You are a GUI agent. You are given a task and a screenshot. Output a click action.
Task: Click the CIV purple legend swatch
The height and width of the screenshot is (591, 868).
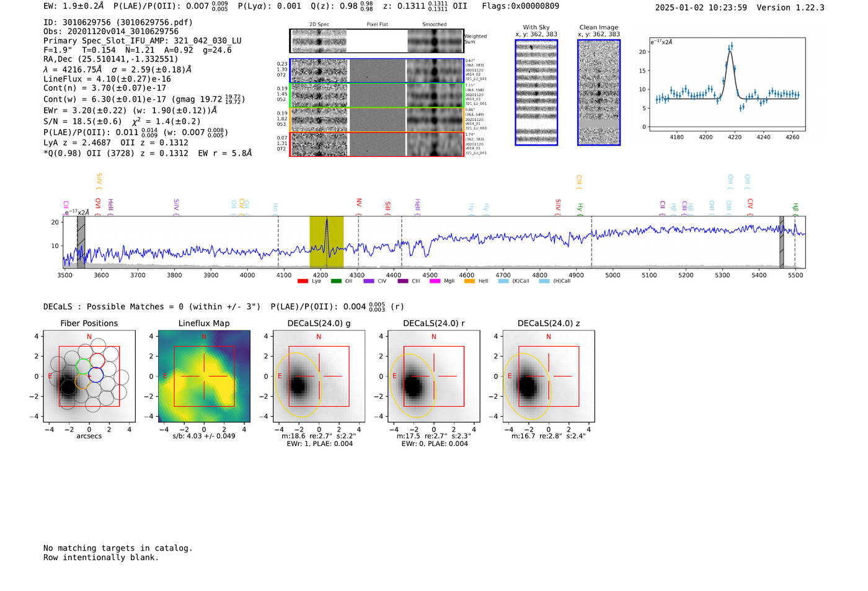pyautogui.click(x=369, y=282)
